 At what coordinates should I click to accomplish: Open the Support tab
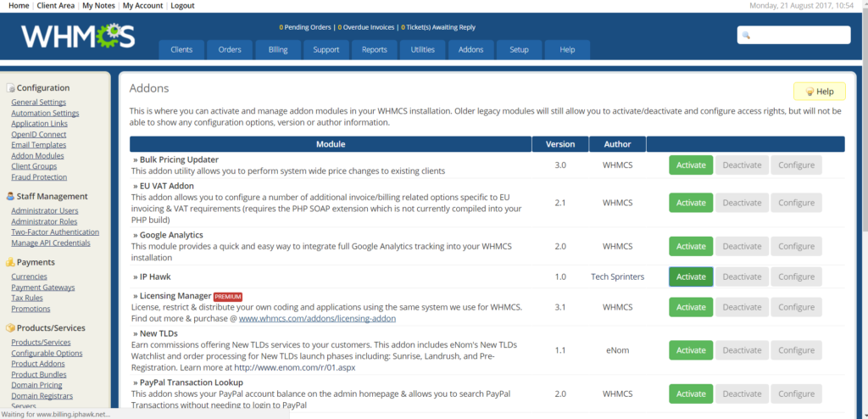[326, 50]
